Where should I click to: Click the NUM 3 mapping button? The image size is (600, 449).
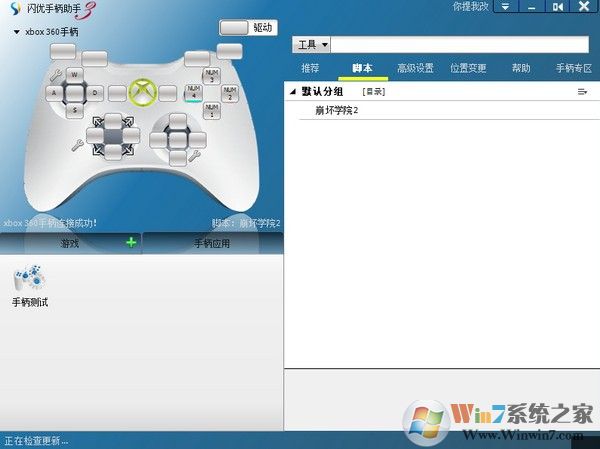[211, 76]
